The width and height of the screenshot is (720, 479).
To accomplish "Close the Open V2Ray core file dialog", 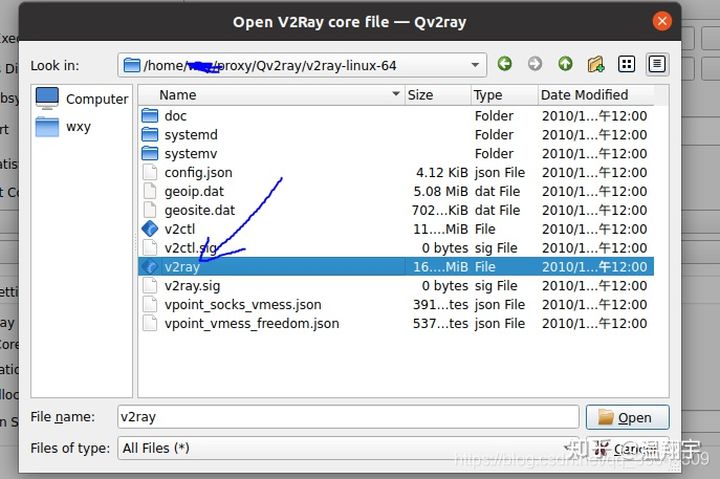I will (662, 21).
